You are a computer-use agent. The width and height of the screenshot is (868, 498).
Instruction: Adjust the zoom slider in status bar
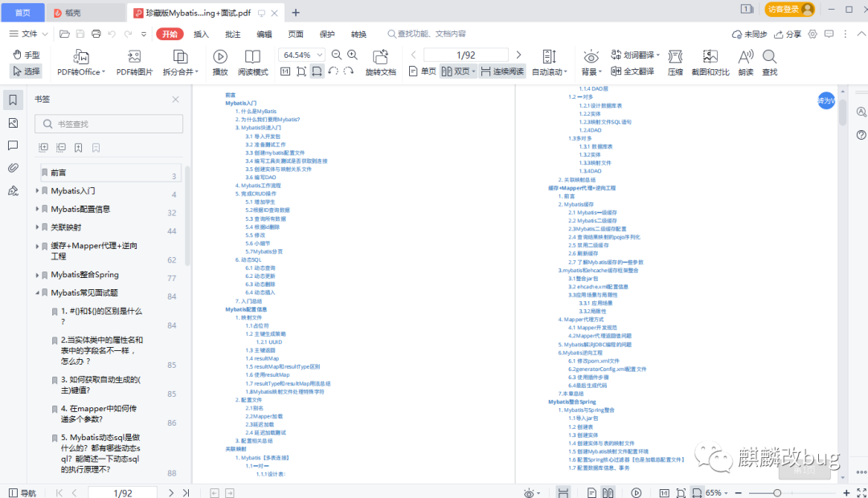[x=777, y=492]
